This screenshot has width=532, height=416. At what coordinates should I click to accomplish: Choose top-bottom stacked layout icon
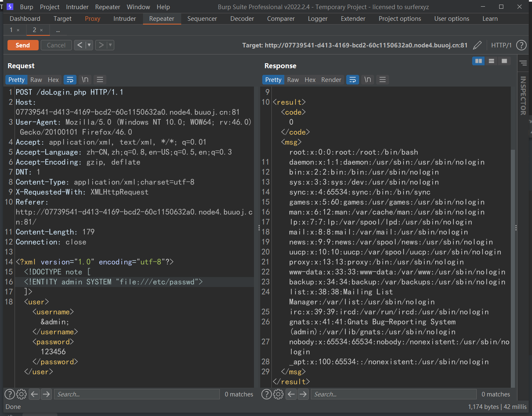(x=491, y=61)
